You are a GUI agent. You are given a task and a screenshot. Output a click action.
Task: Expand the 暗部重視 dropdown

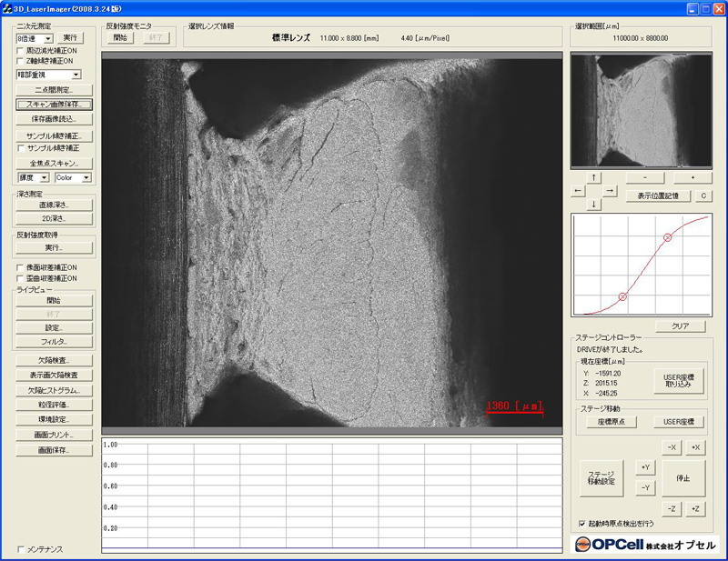point(76,75)
